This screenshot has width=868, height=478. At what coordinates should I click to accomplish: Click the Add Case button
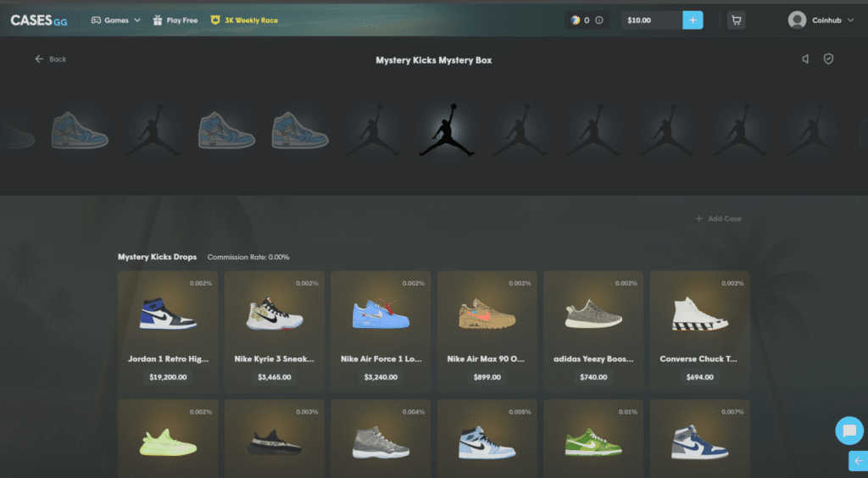718,219
